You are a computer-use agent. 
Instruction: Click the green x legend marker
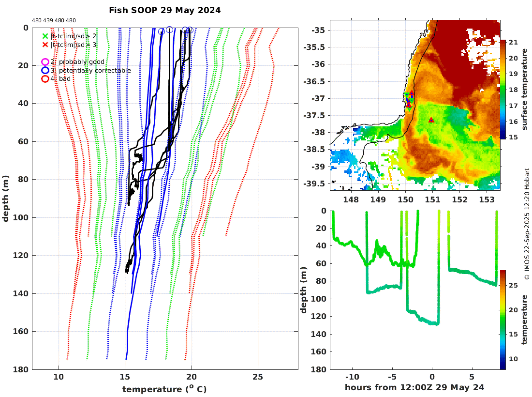point(45,36)
